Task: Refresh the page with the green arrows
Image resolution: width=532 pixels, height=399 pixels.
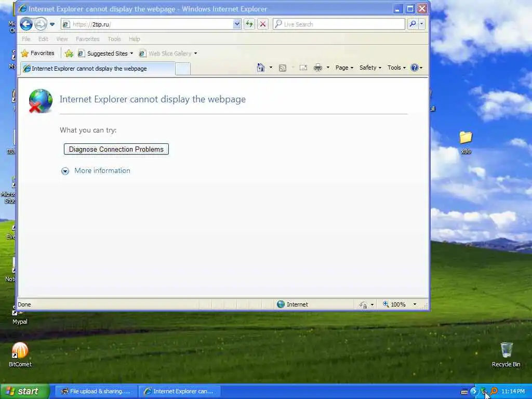Action: [x=249, y=24]
